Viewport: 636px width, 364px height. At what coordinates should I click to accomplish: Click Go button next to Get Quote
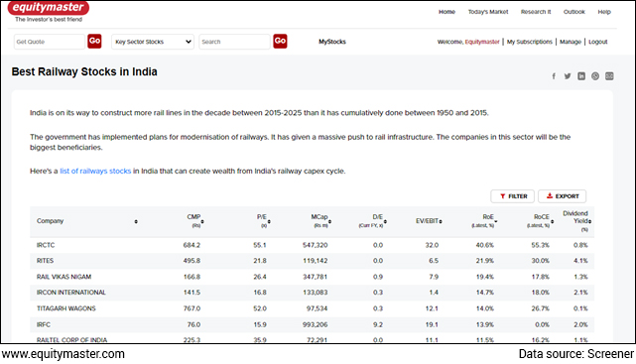pyautogui.click(x=94, y=41)
